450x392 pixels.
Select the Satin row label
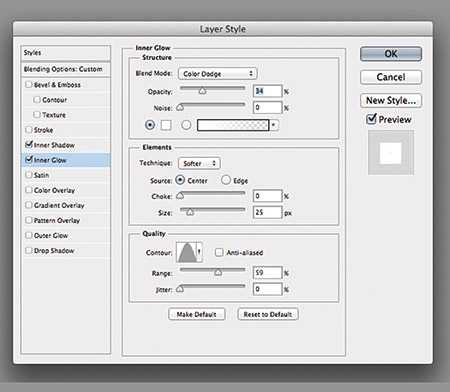[42, 175]
